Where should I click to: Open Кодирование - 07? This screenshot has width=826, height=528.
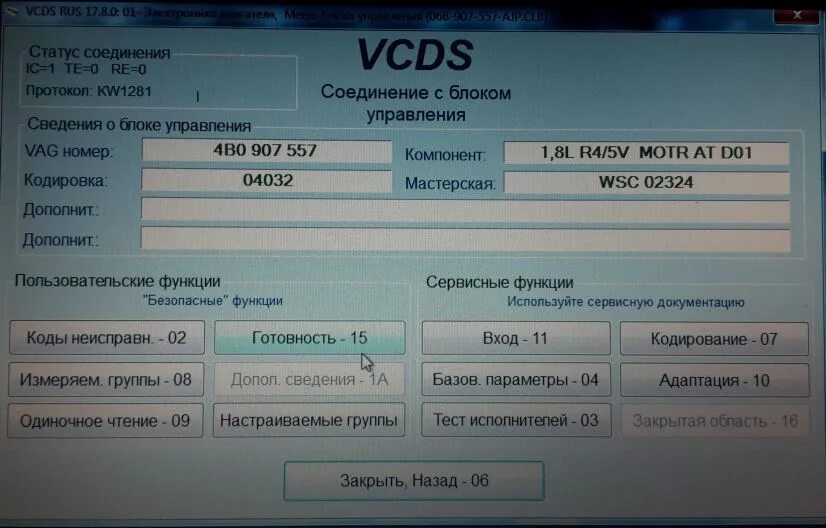(714, 339)
